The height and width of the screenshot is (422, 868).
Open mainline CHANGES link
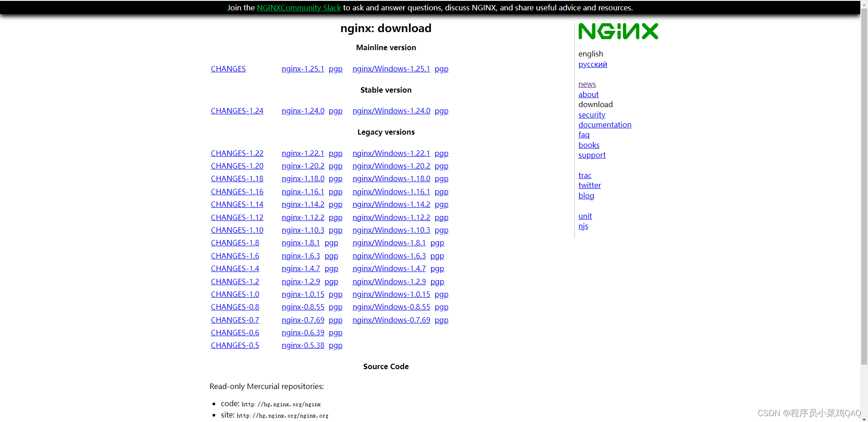pos(228,69)
